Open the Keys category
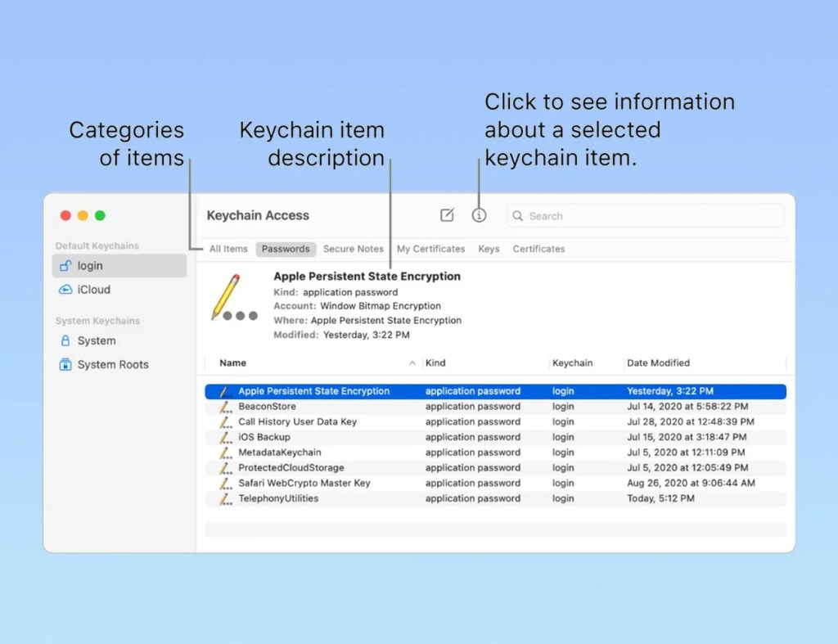The image size is (838, 644). click(489, 249)
